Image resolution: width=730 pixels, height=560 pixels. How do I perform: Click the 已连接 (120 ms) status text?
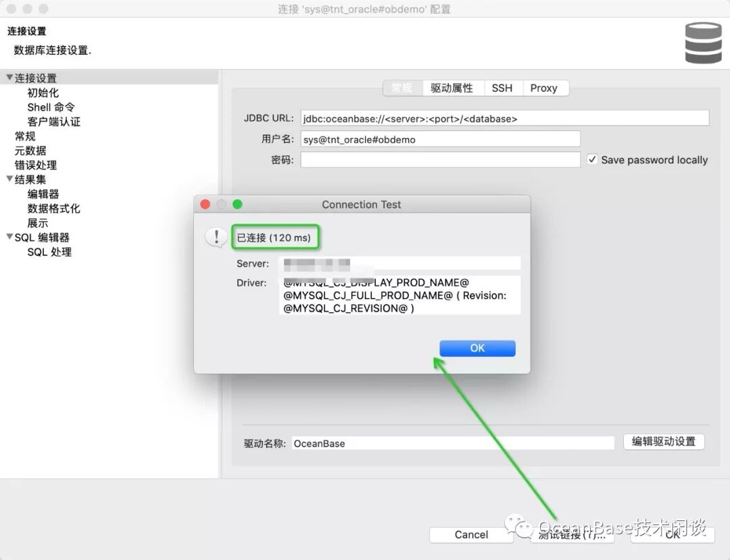coord(274,238)
